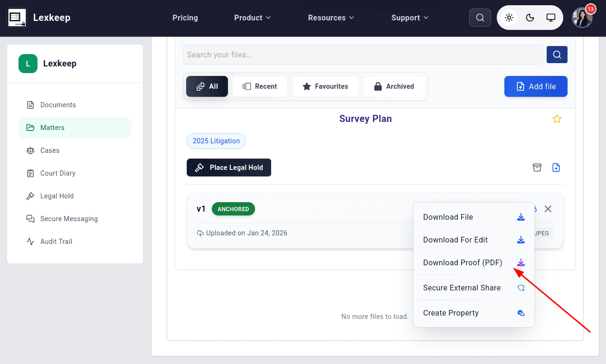Click the ANCHORED status badge
The height and width of the screenshot is (364, 606).
[x=233, y=209]
